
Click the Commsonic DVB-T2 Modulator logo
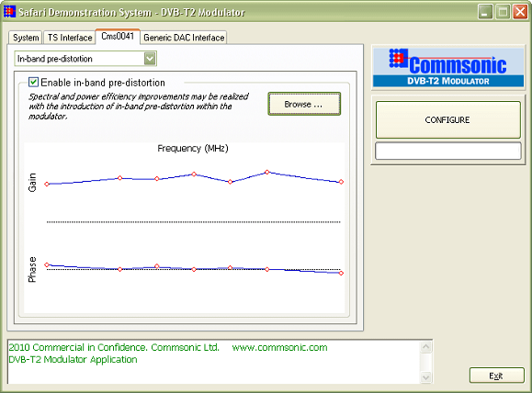point(448,67)
